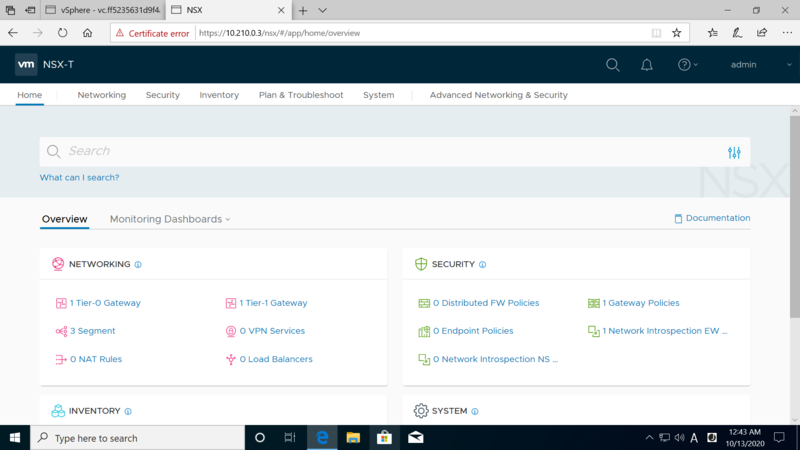Image resolution: width=800 pixels, height=450 pixels.
Task: Click the NSX-T header search magnifier icon
Action: (x=613, y=65)
